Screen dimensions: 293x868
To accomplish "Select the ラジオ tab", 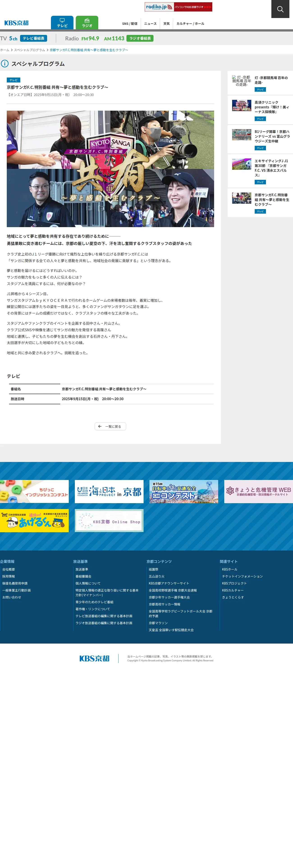I will (x=87, y=23).
